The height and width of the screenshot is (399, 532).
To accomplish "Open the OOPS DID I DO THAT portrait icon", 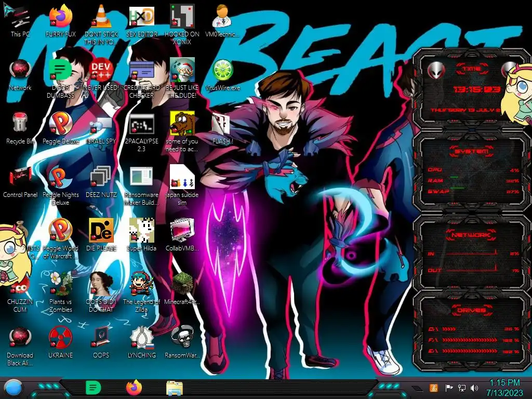I will coord(101,292).
